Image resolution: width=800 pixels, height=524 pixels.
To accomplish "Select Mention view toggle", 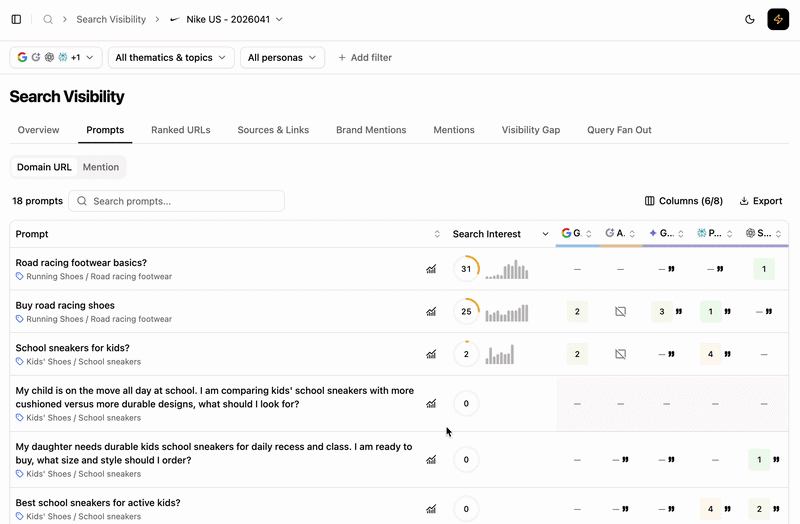I will (101, 167).
